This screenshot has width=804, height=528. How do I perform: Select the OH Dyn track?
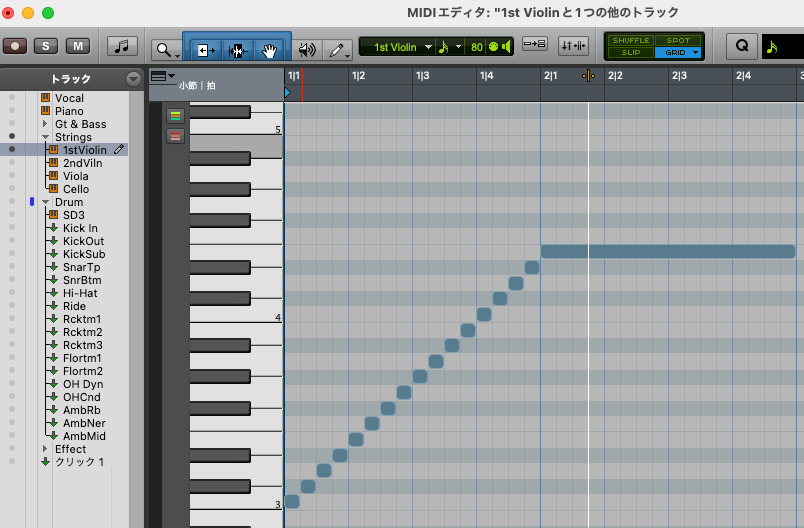click(x=83, y=384)
